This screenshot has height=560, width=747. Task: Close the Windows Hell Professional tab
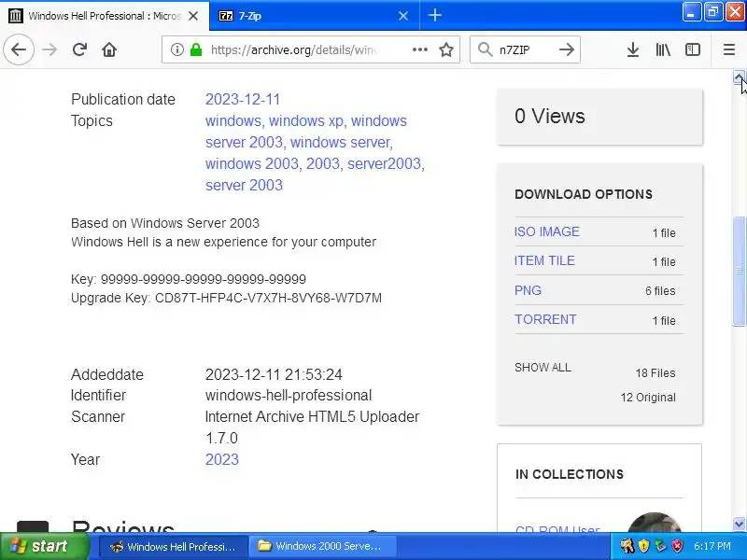pyautogui.click(x=193, y=16)
